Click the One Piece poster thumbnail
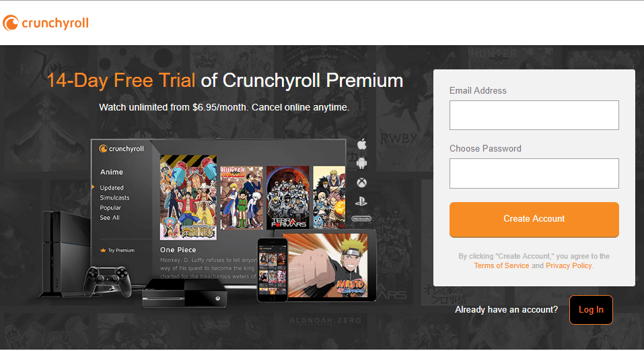 click(x=188, y=197)
